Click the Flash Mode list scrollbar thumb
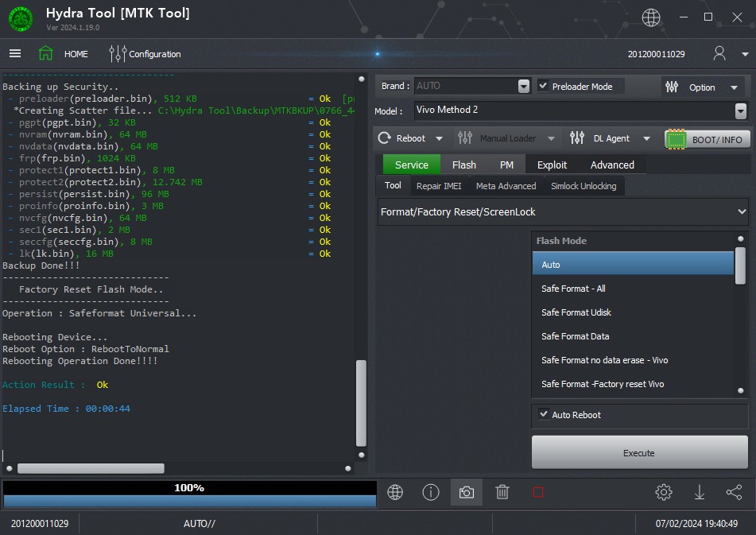The height and width of the screenshot is (535, 756). (x=740, y=266)
